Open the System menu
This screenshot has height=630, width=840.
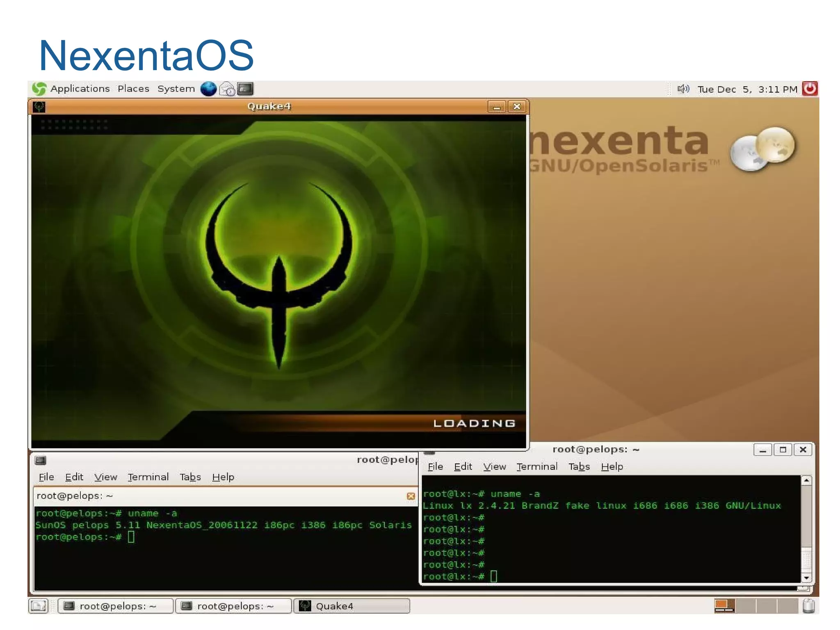click(x=176, y=89)
